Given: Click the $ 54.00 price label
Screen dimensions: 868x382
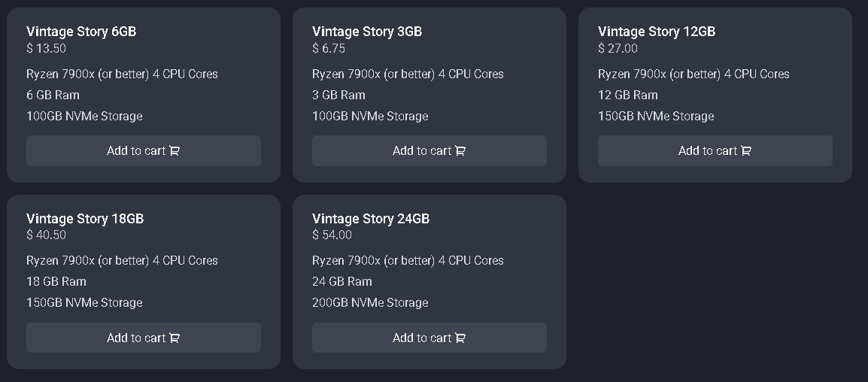Looking at the screenshot, I should click(x=332, y=235).
